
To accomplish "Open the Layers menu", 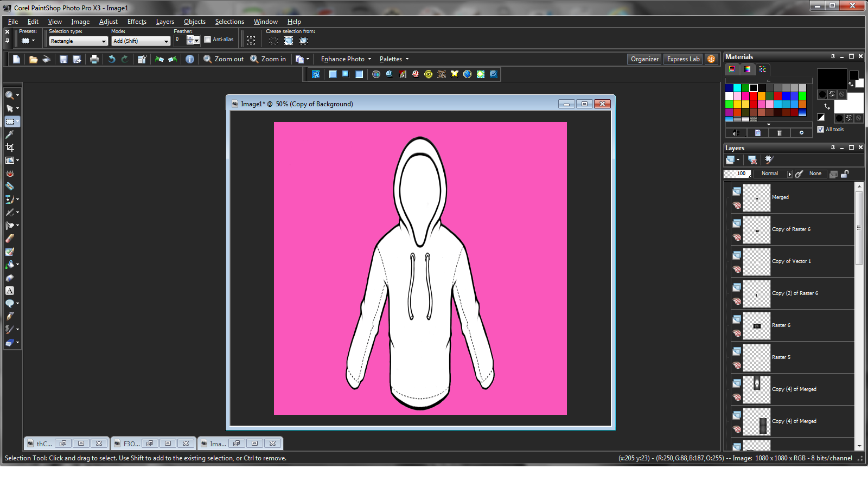I will 165,22.
